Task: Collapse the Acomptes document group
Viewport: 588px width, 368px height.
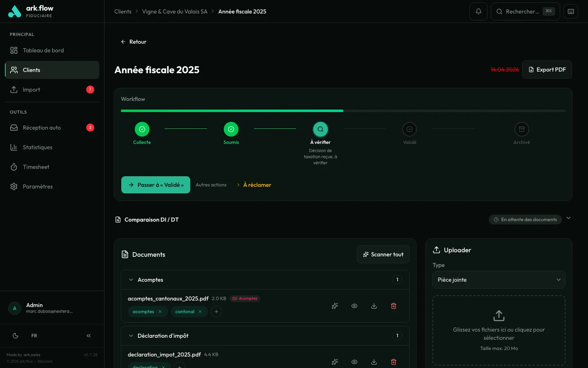Action: 131,280
